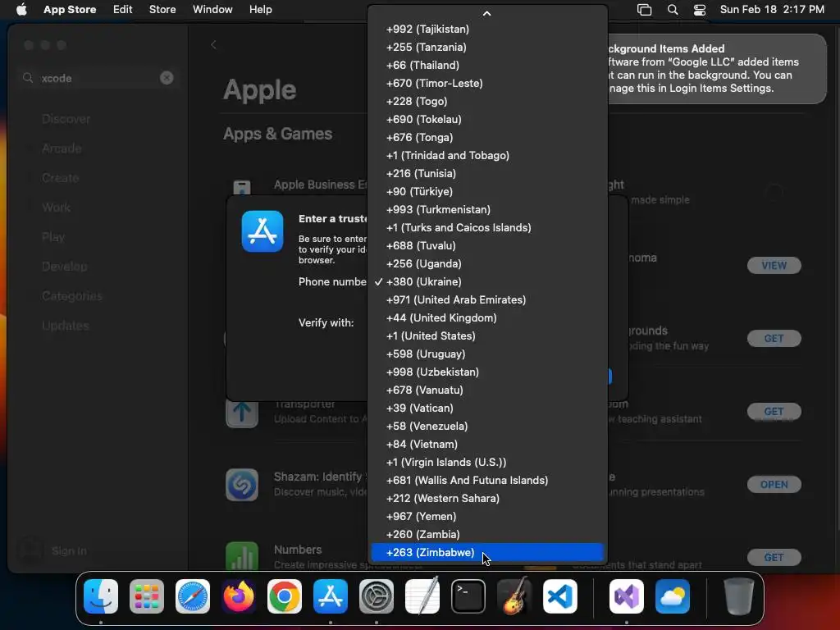Select +1 (Trinidad and Tobago)
This screenshot has width=840, height=630.
pos(487,155)
